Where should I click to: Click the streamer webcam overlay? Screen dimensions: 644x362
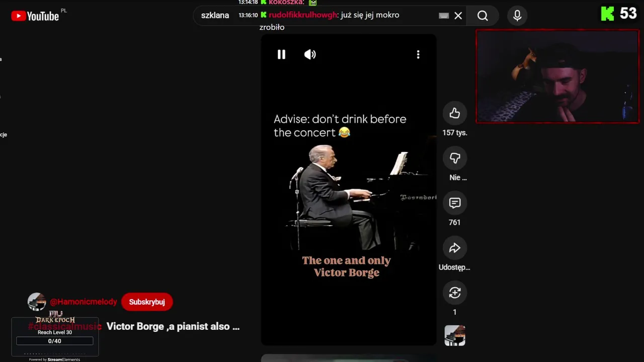(557, 76)
